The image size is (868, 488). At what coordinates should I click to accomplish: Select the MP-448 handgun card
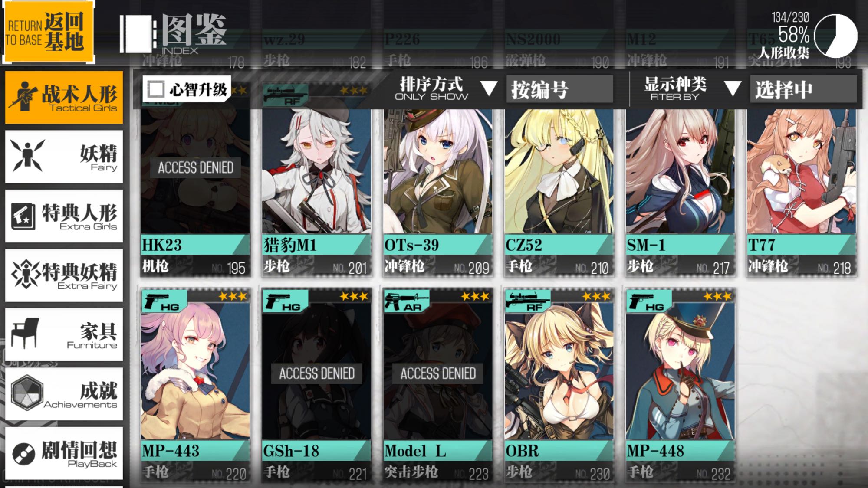point(680,385)
